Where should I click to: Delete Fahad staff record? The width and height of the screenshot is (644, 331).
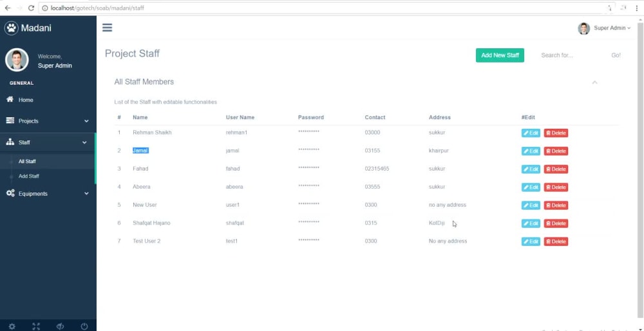(x=556, y=169)
